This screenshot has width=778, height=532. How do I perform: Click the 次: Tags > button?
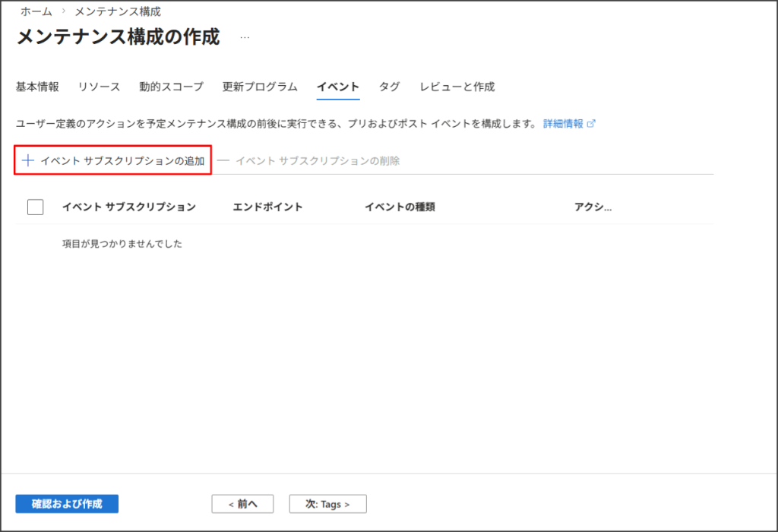327,504
